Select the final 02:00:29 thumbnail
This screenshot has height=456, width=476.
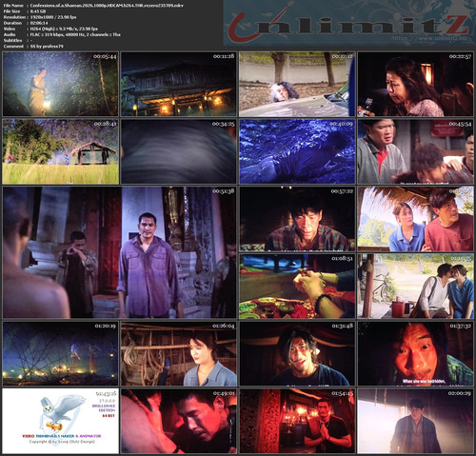click(415, 421)
